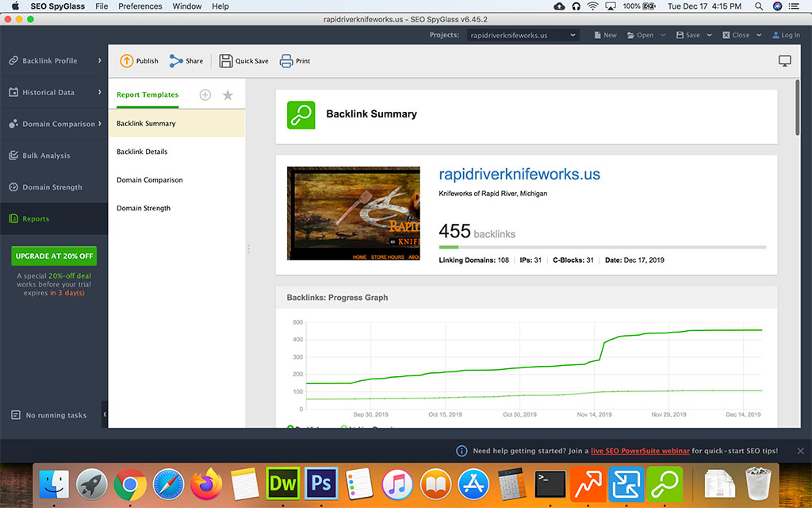Image resolution: width=812 pixels, height=508 pixels.
Task: Open Safari from the dock
Action: 168,484
